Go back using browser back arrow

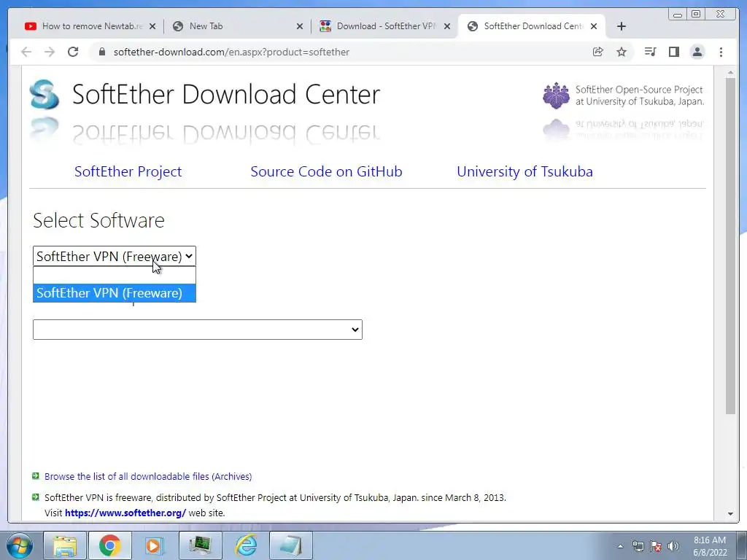pos(27,52)
